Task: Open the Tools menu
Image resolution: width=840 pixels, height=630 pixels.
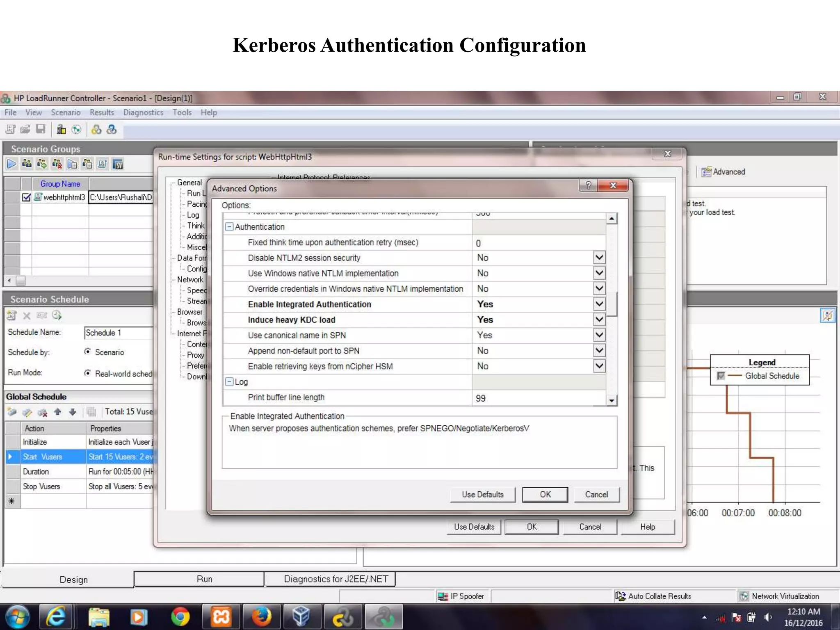Action: 182,112
